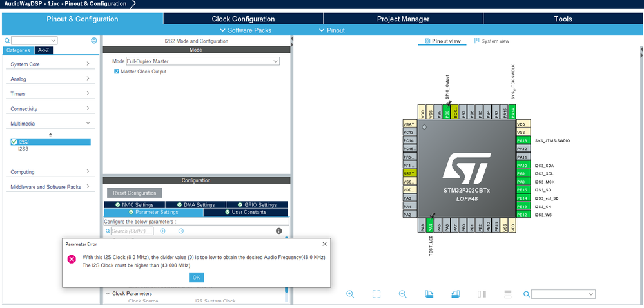Select the Categories tab

tap(18, 50)
